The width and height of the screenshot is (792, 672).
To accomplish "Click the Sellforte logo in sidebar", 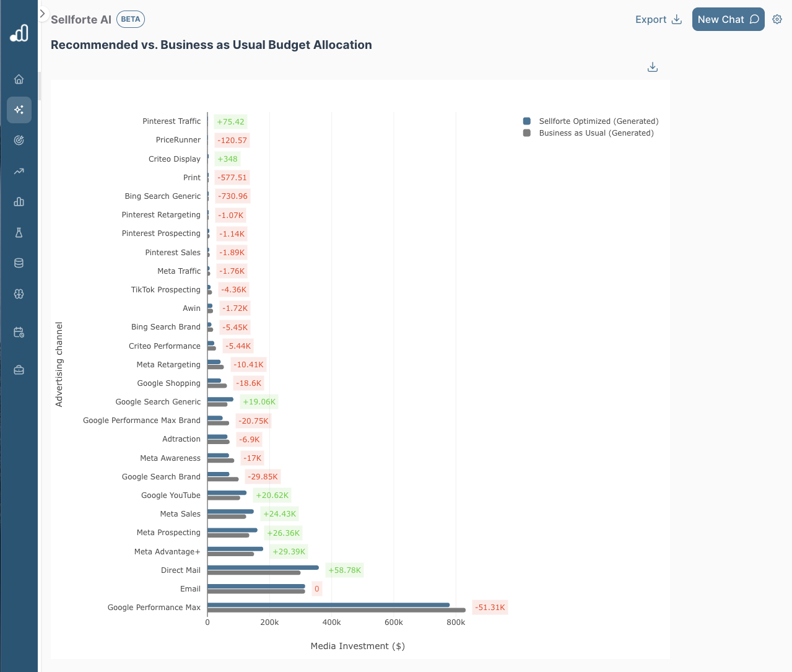I will (x=19, y=33).
